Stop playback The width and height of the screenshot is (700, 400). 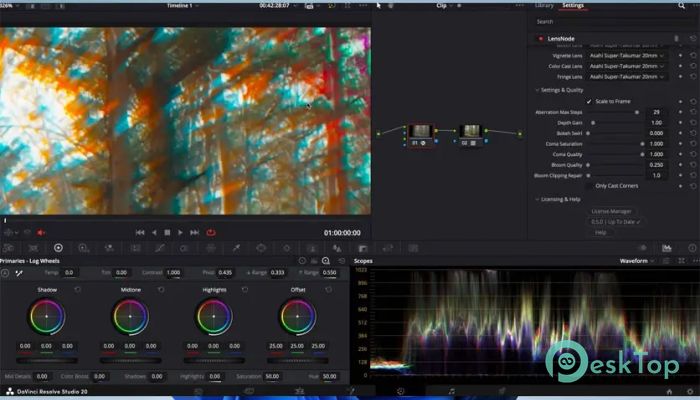pos(167,233)
